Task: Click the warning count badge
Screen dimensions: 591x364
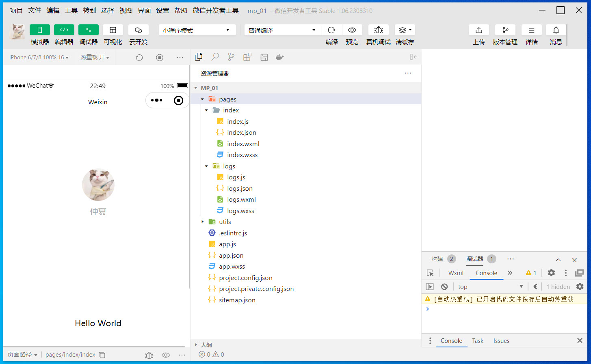Action: (x=531, y=273)
